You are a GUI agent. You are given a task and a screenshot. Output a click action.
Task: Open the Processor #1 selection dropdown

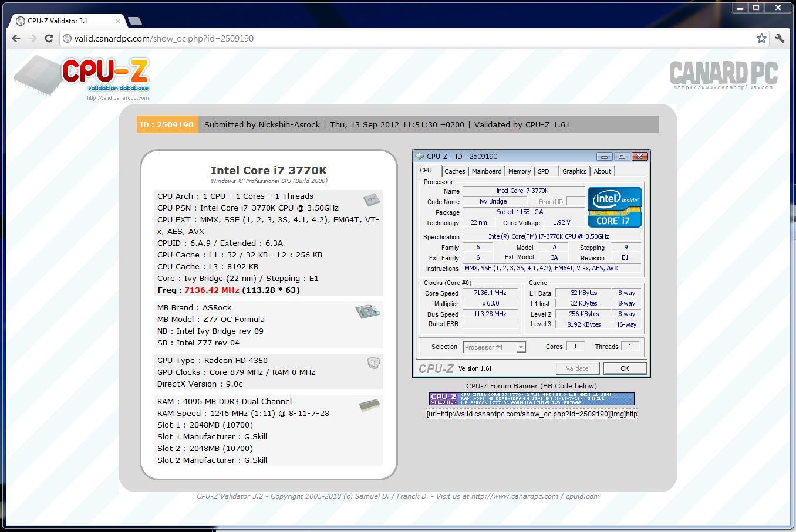494,347
